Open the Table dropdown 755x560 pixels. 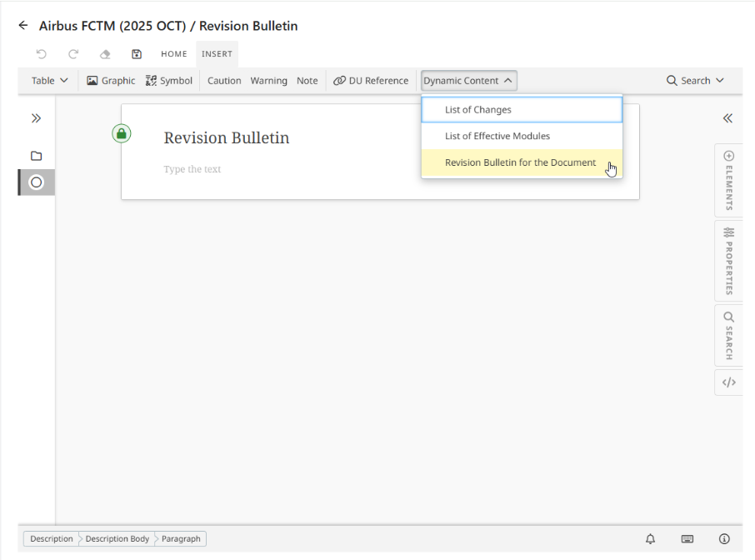(x=50, y=80)
